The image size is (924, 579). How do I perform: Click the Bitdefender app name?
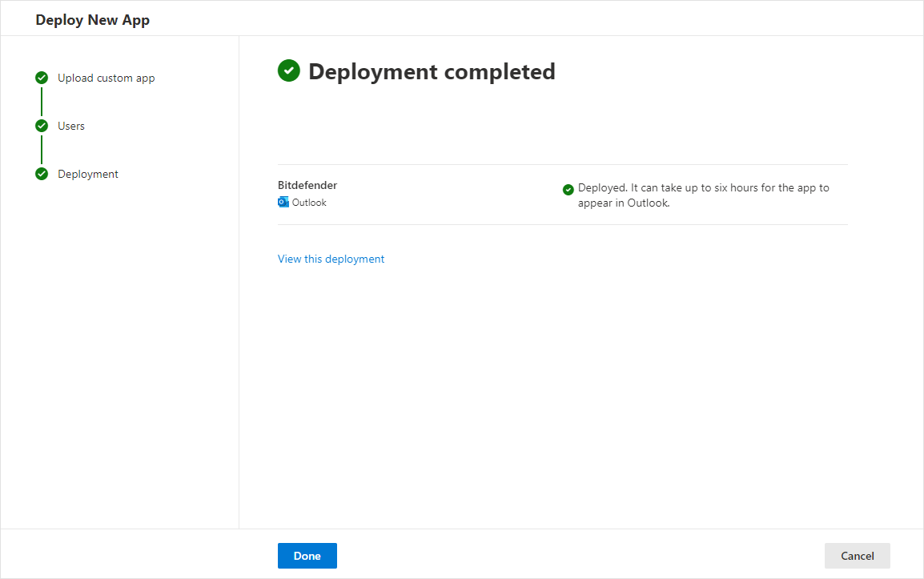307,185
